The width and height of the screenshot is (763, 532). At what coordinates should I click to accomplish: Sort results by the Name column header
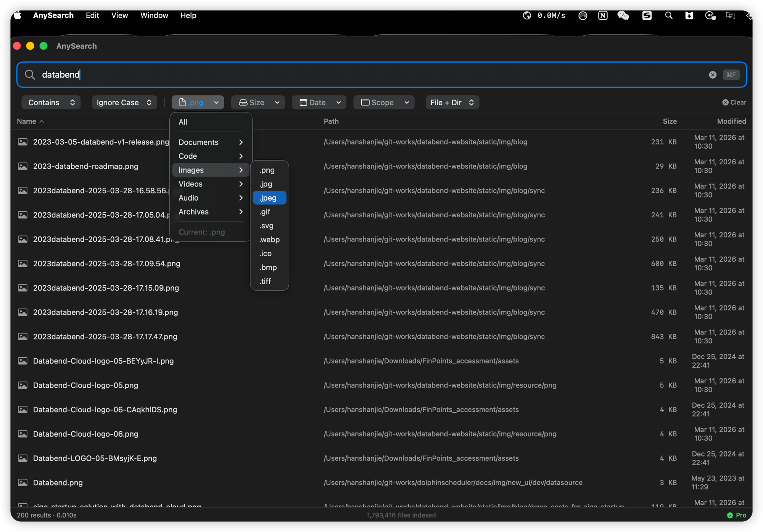[x=27, y=121]
